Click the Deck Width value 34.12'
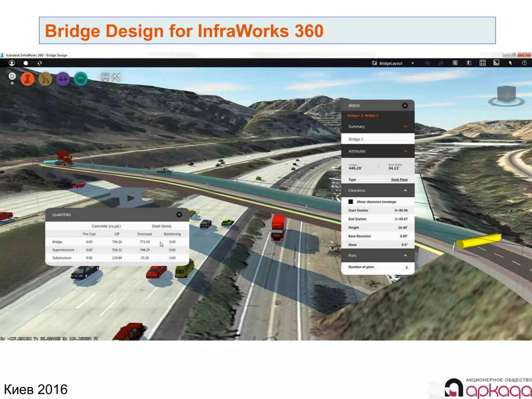Viewport: 532px width, 399px height. tap(394, 168)
